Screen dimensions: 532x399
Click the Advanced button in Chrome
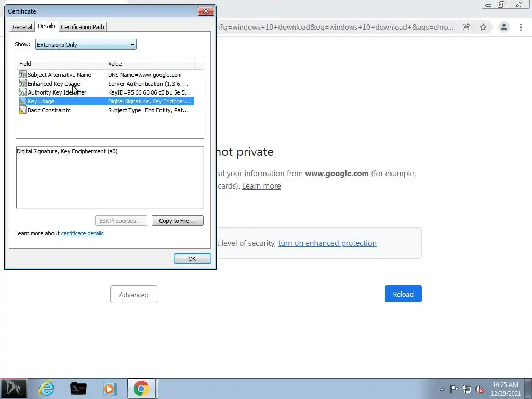(x=134, y=295)
